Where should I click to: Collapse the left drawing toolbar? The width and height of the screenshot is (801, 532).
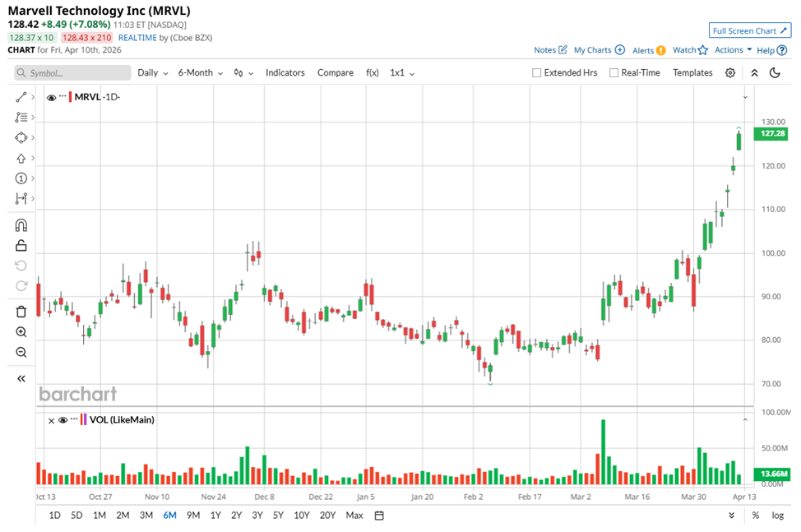pos(21,378)
